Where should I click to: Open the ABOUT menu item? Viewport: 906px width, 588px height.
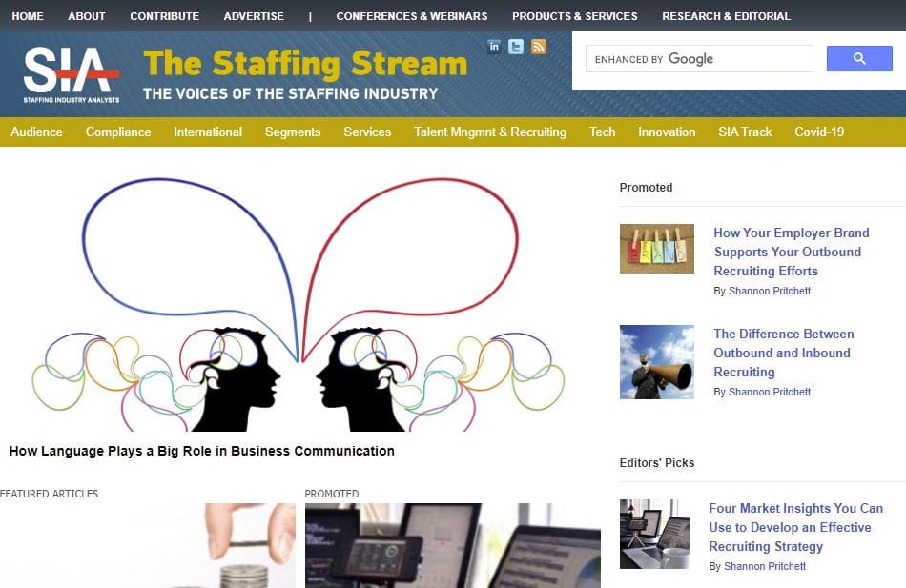pyautogui.click(x=87, y=16)
